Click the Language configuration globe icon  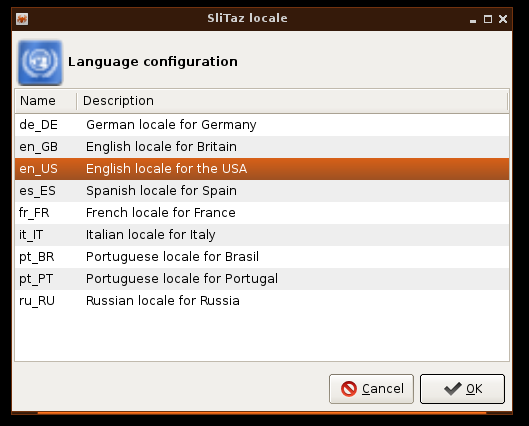40,63
